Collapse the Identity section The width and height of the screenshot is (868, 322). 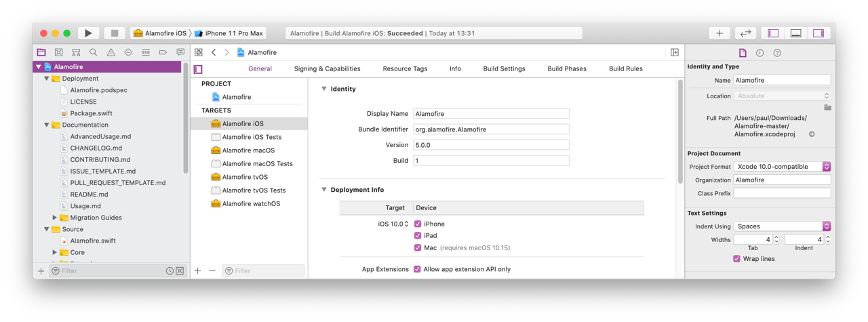tap(324, 89)
